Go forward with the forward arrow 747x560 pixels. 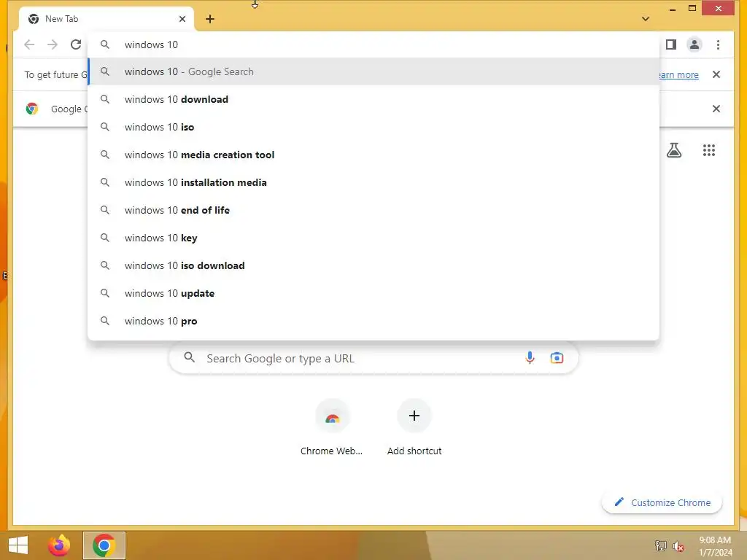tap(53, 44)
